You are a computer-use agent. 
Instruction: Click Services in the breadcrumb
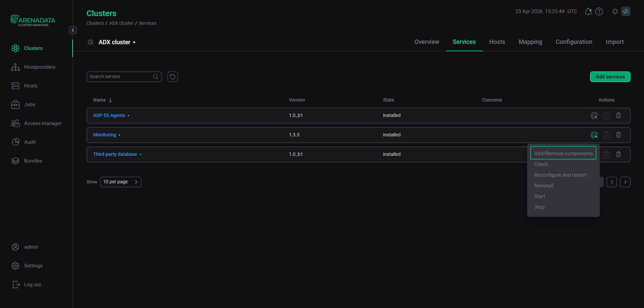coord(148,23)
